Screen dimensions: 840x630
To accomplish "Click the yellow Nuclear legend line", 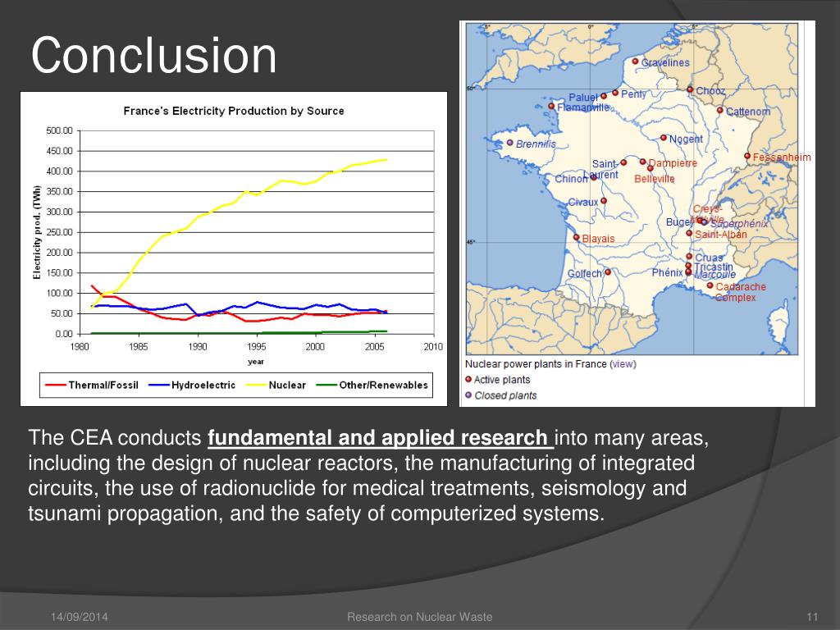I will coord(256,385).
